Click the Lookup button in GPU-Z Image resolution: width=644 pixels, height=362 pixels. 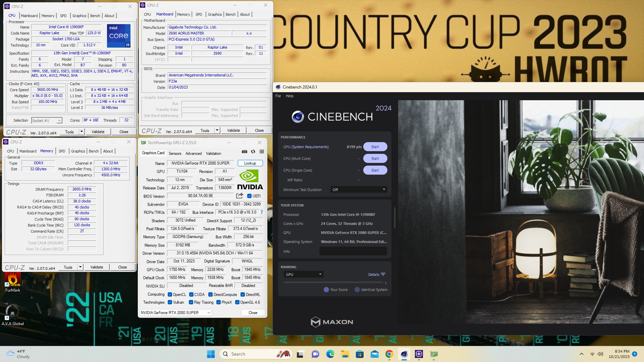(x=250, y=163)
